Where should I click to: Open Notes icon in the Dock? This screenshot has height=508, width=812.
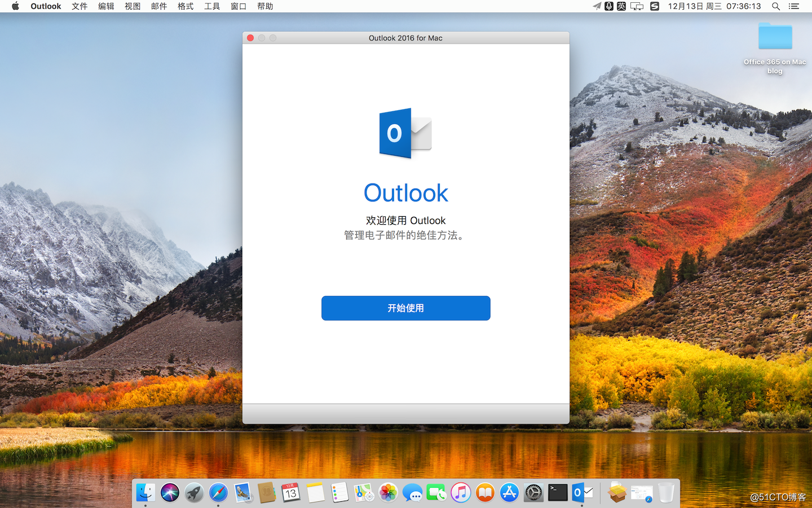(x=315, y=493)
